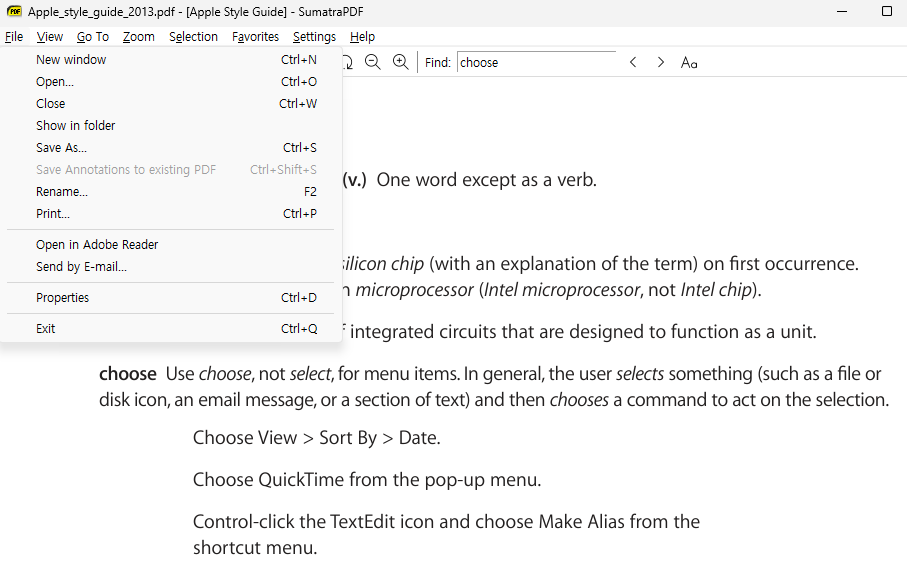Screen dimensions: 907x570
Task: Select Show in folder
Action: [x=171, y=126]
